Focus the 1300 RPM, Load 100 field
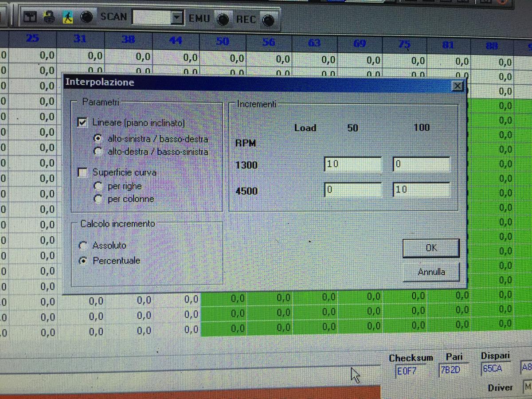 421,164
